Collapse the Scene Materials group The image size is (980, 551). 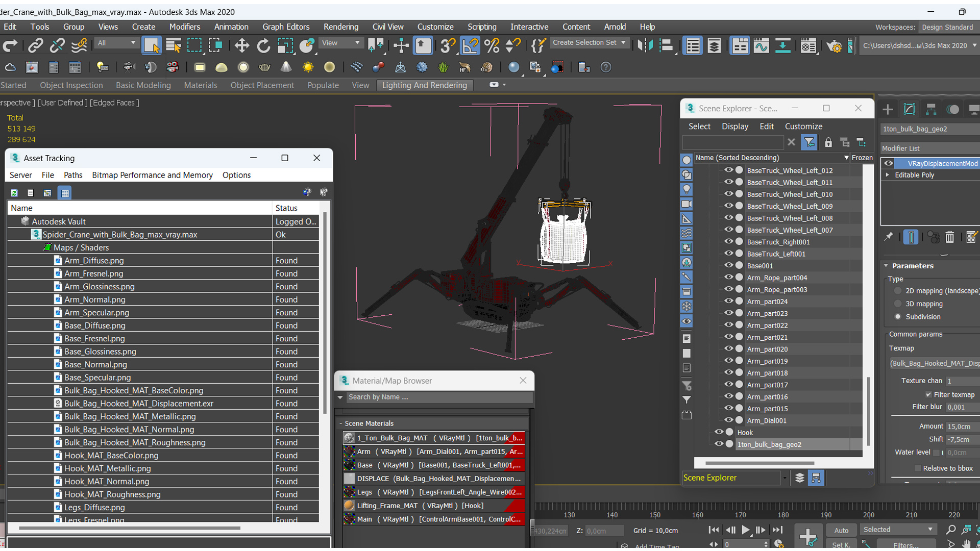pos(341,423)
